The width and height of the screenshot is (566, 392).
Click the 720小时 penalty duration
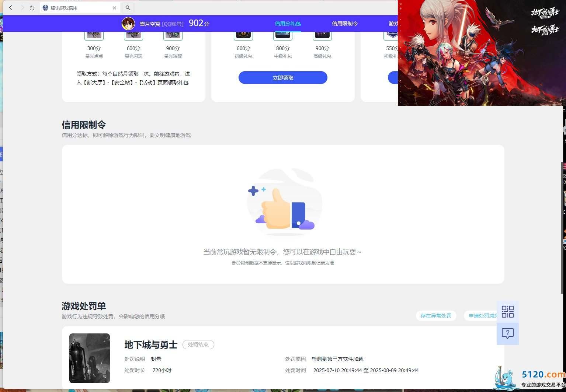tap(162, 370)
